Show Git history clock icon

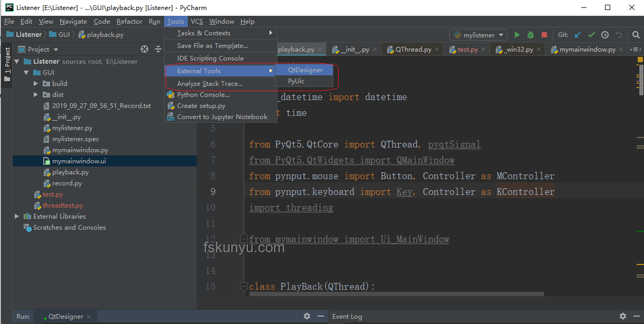[605, 35]
